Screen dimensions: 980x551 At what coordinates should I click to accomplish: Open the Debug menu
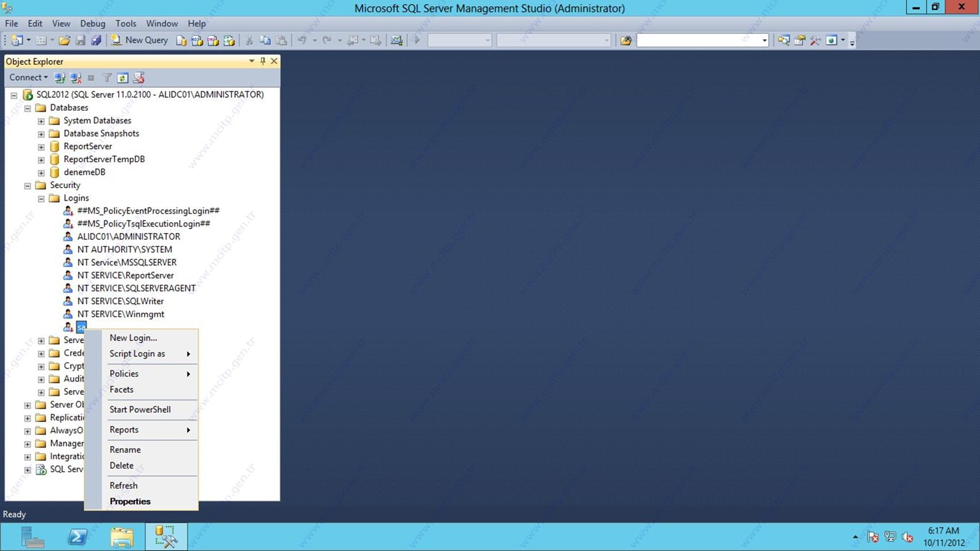(x=92, y=24)
